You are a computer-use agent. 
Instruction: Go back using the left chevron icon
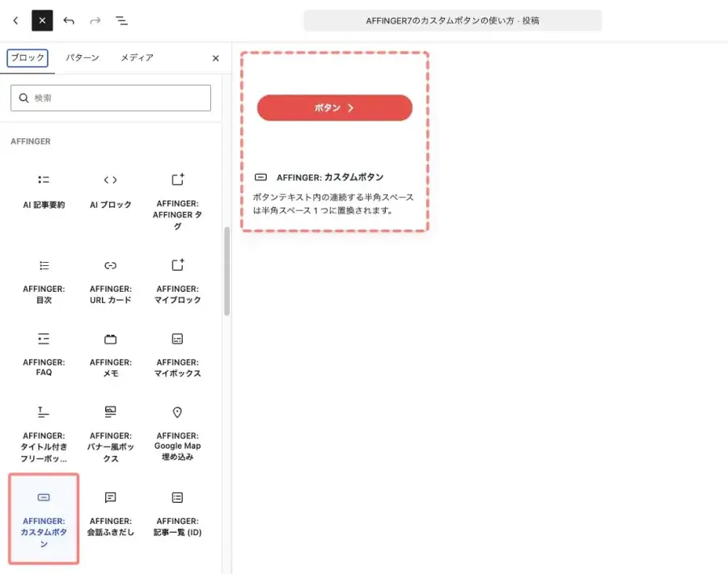click(x=16, y=20)
